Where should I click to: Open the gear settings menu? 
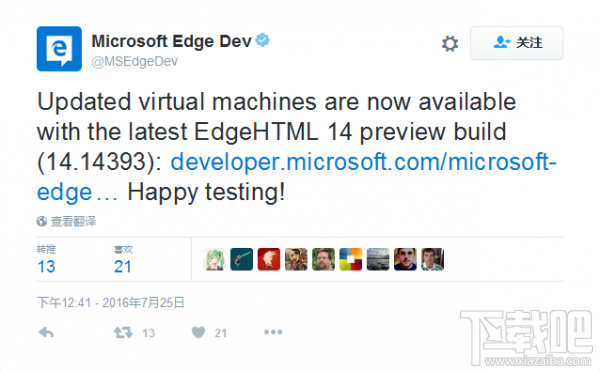(x=450, y=43)
